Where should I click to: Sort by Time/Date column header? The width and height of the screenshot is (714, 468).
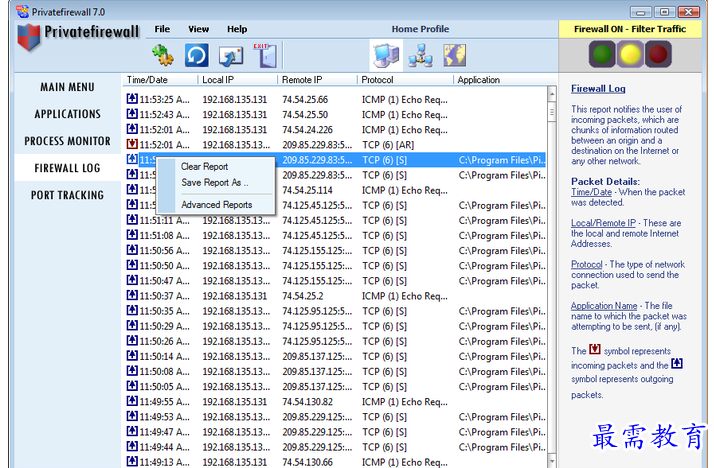pos(160,80)
